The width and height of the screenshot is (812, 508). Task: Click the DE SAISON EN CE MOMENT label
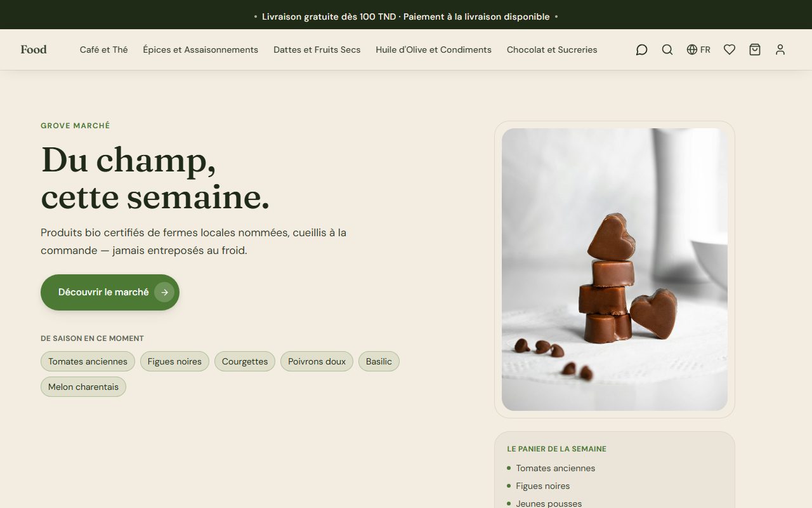click(x=92, y=338)
